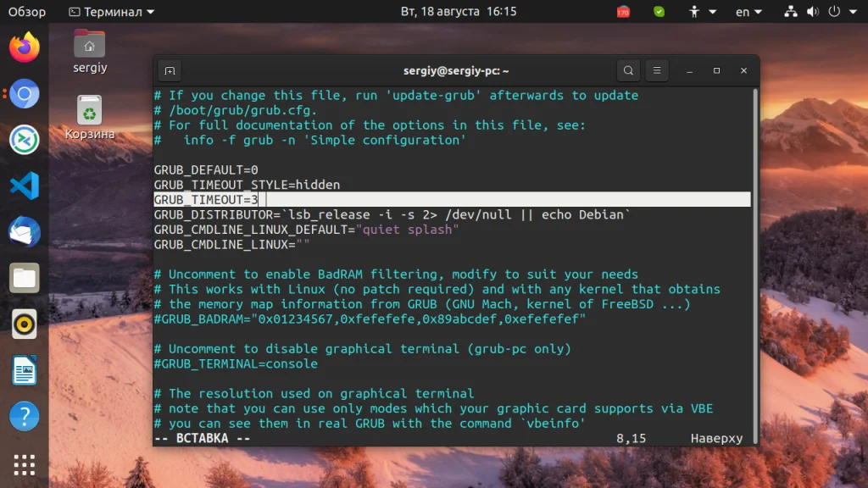Image resolution: width=868 pixels, height=488 pixels.
Task: Open a new terminal tab
Action: 170,71
